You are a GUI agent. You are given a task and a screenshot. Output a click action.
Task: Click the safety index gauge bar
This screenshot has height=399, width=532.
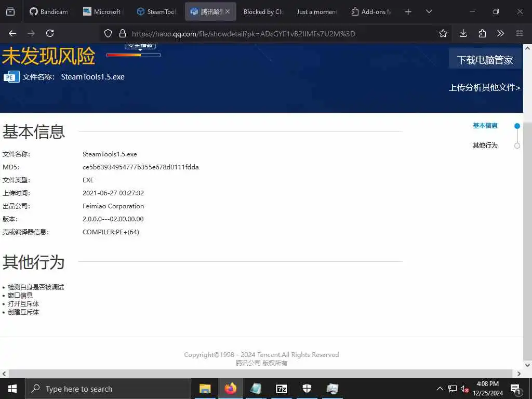pyautogui.click(x=134, y=55)
